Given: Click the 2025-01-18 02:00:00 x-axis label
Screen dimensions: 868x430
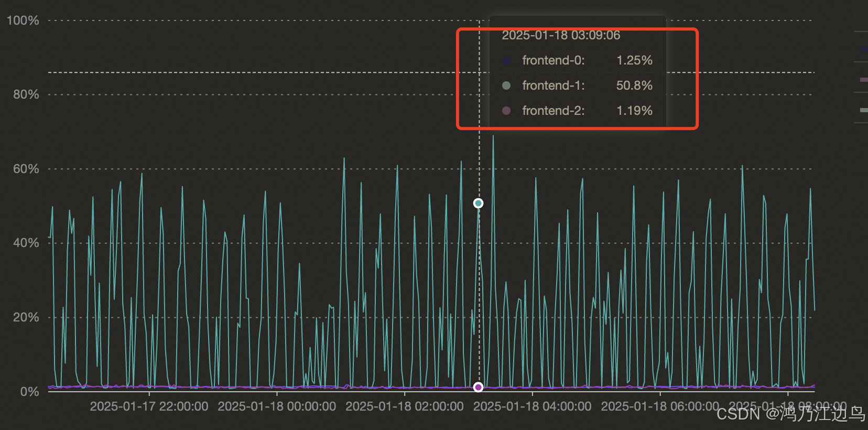Looking at the screenshot, I should [x=405, y=406].
